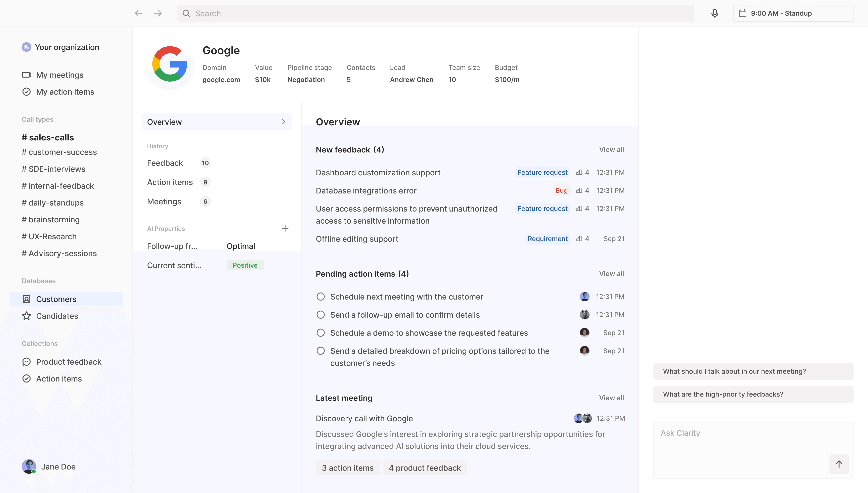Viewport: 868px width, 493px height.
Task: Open the Follow-up frequency Optimal value
Action: [241, 246]
